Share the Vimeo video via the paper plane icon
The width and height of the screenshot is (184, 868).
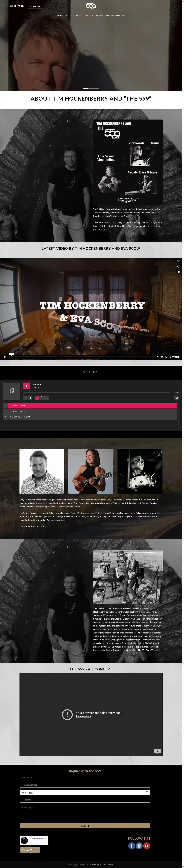click(x=179, y=272)
